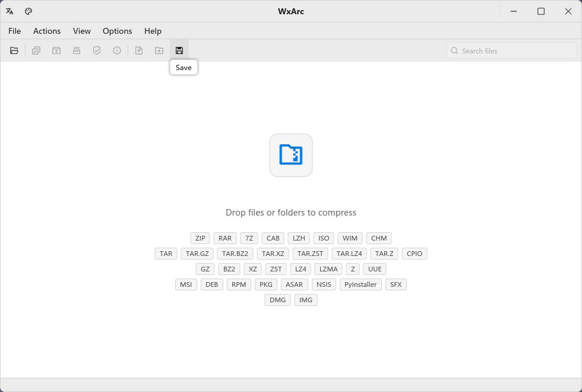The height and width of the screenshot is (392, 582).
Task: Open the Help menu
Action: coord(153,31)
